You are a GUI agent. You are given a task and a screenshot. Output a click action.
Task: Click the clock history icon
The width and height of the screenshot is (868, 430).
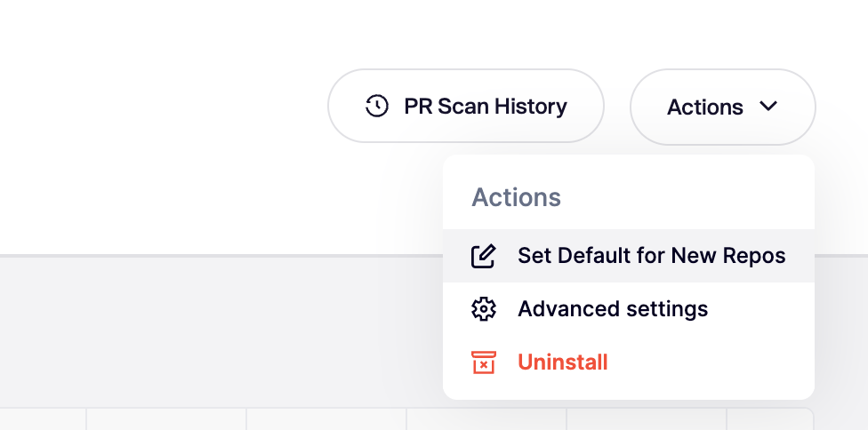pos(377,107)
